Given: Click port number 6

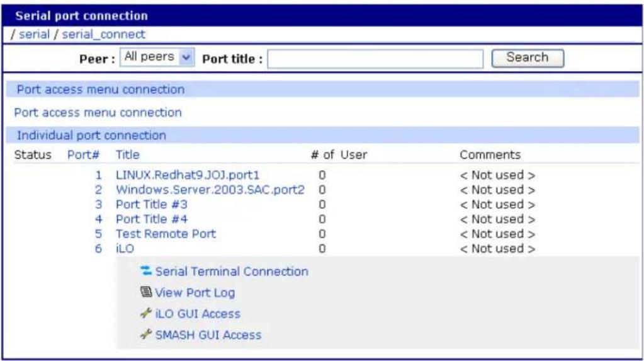Looking at the screenshot, I should tap(99, 248).
